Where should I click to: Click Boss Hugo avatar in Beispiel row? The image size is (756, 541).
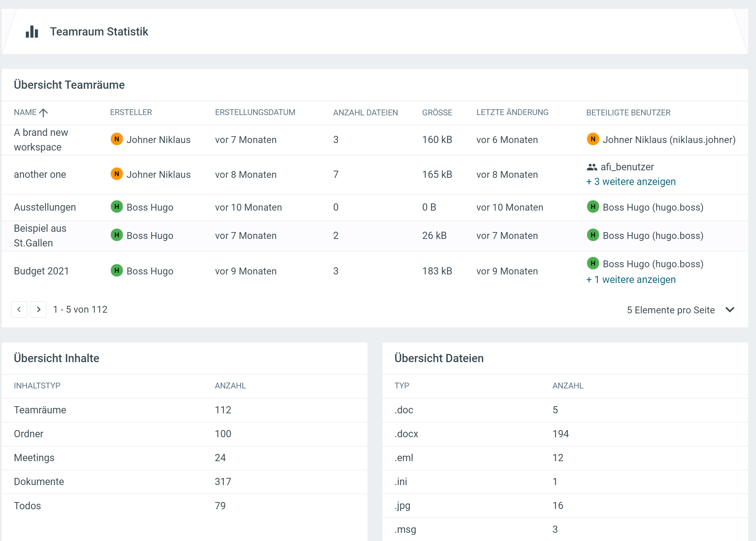click(117, 235)
